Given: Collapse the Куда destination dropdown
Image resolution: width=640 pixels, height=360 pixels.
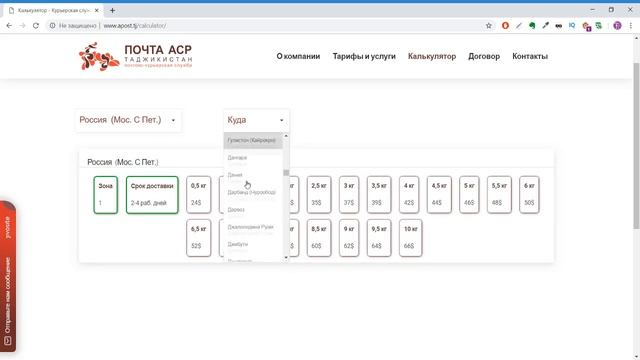Looking at the screenshot, I should click(x=256, y=120).
